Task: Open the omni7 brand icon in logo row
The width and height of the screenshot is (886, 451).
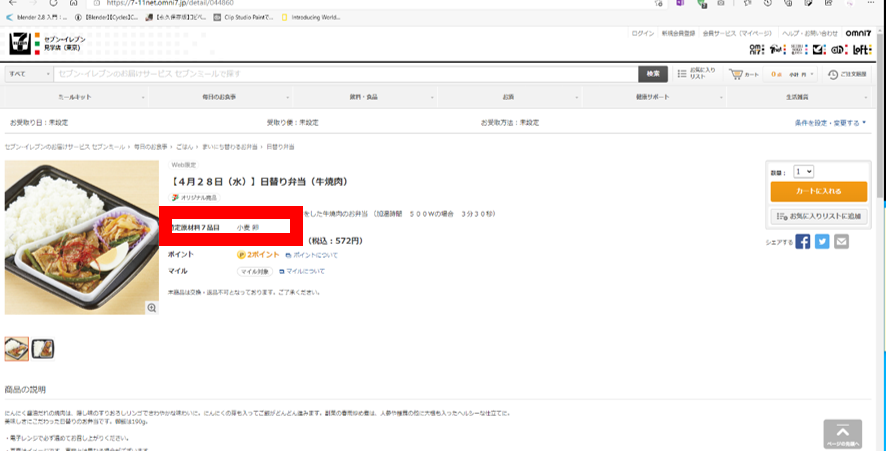Action: click(757, 50)
